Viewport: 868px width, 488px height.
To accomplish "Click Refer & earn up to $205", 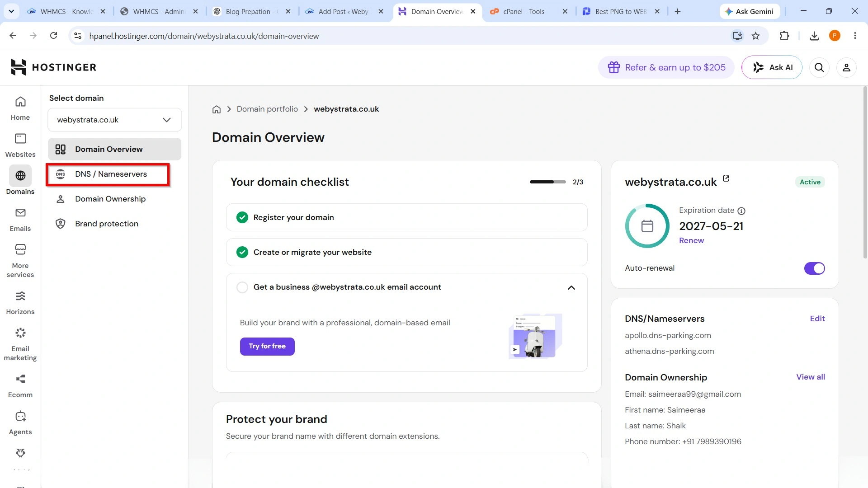I will (666, 67).
